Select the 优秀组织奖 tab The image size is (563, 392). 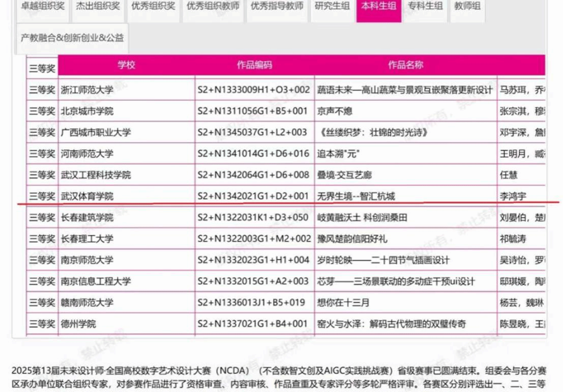pyautogui.click(x=153, y=7)
